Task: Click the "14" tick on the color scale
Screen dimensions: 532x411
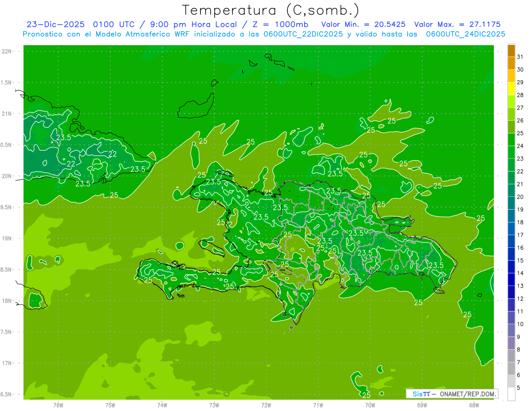Action: (520, 273)
